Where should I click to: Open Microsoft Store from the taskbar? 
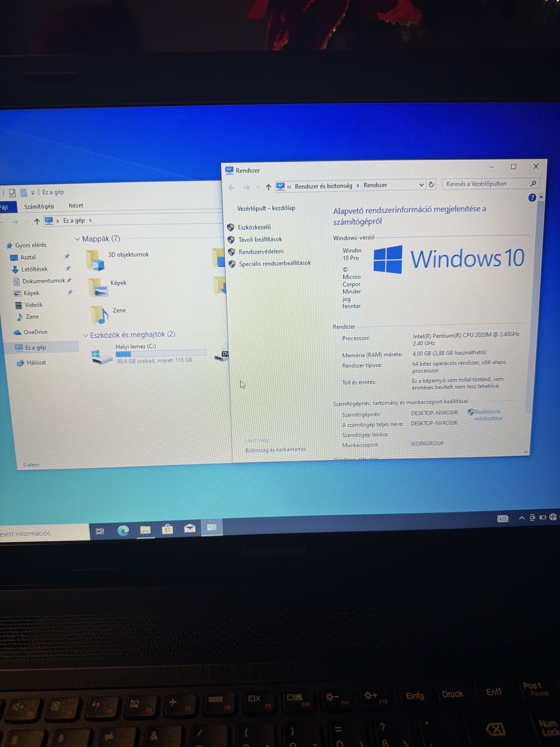click(167, 529)
